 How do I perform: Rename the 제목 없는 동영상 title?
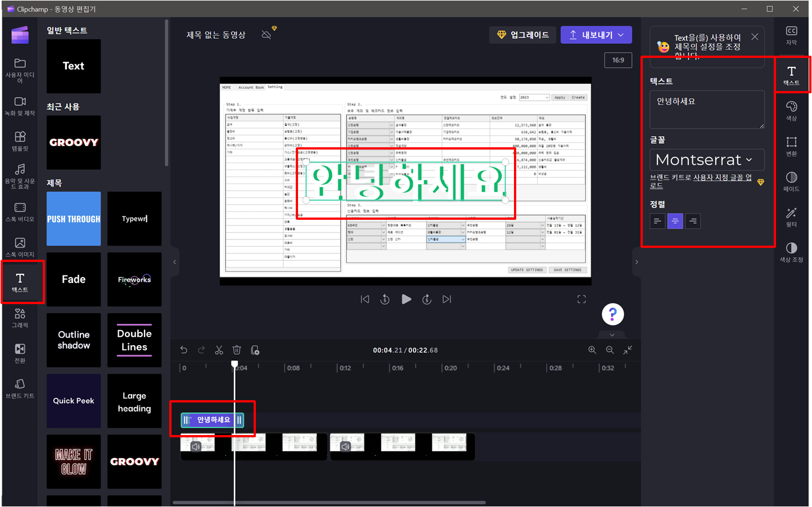pos(216,35)
